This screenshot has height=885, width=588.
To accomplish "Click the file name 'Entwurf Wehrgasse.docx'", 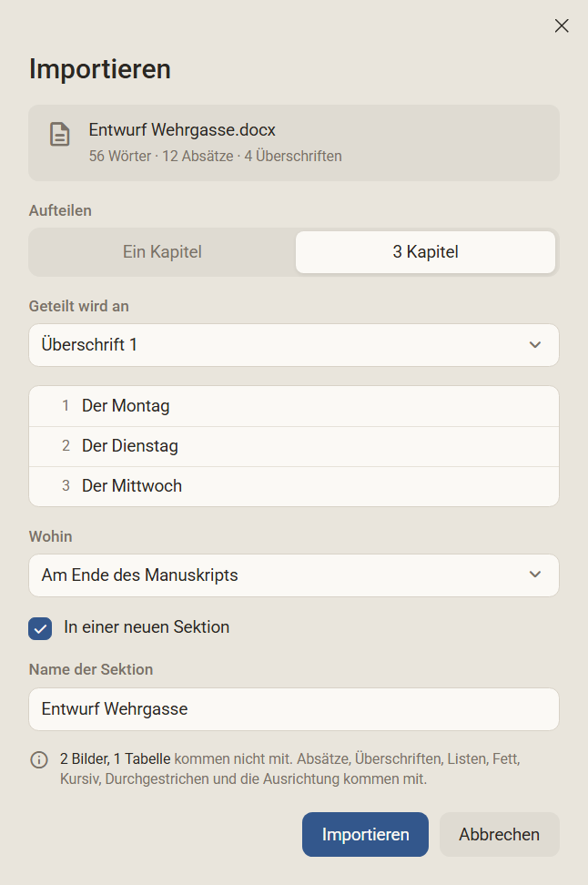I will [x=182, y=130].
